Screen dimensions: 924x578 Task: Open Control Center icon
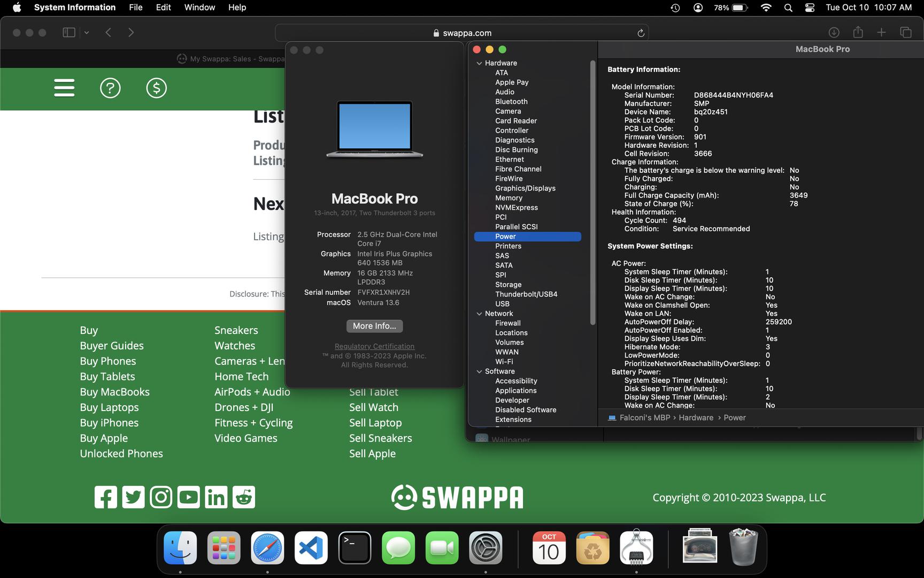pyautogui.click(x=810, y=7)
